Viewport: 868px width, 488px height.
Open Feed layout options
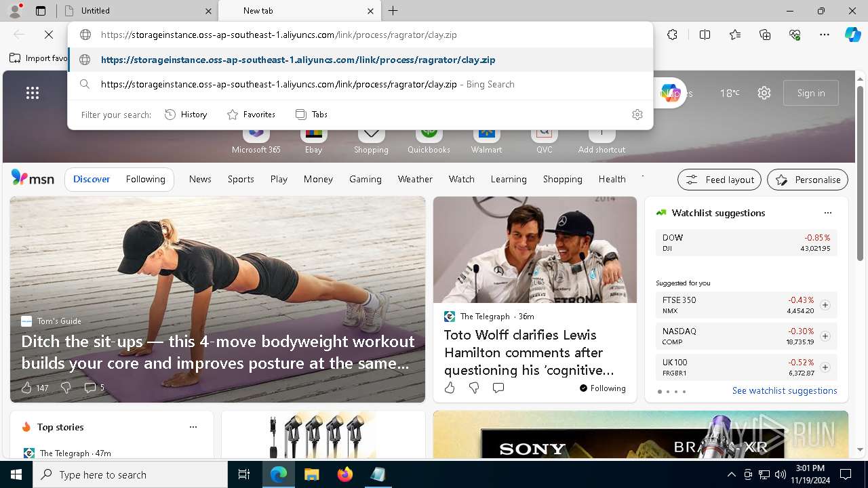pos(719,180)
